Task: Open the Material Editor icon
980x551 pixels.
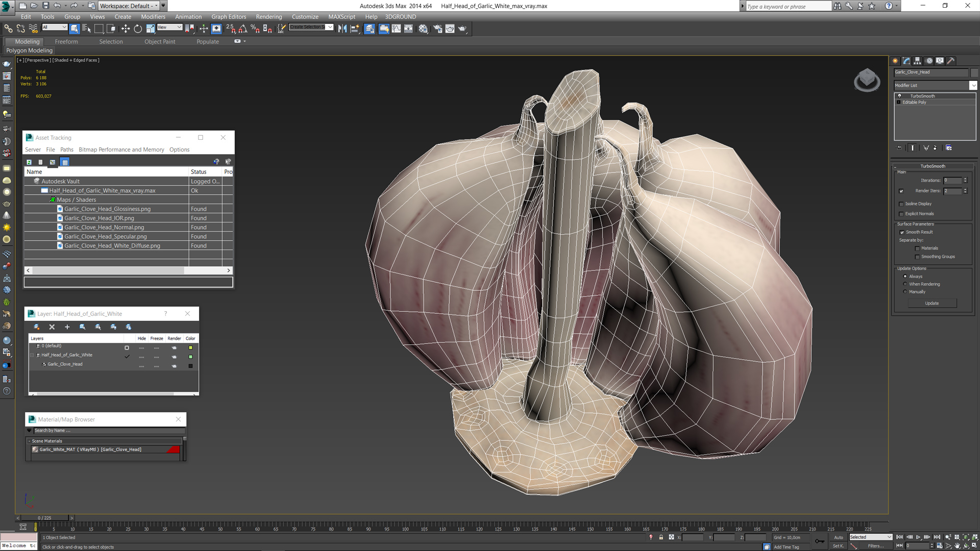Action: click(x=423, y=29)
